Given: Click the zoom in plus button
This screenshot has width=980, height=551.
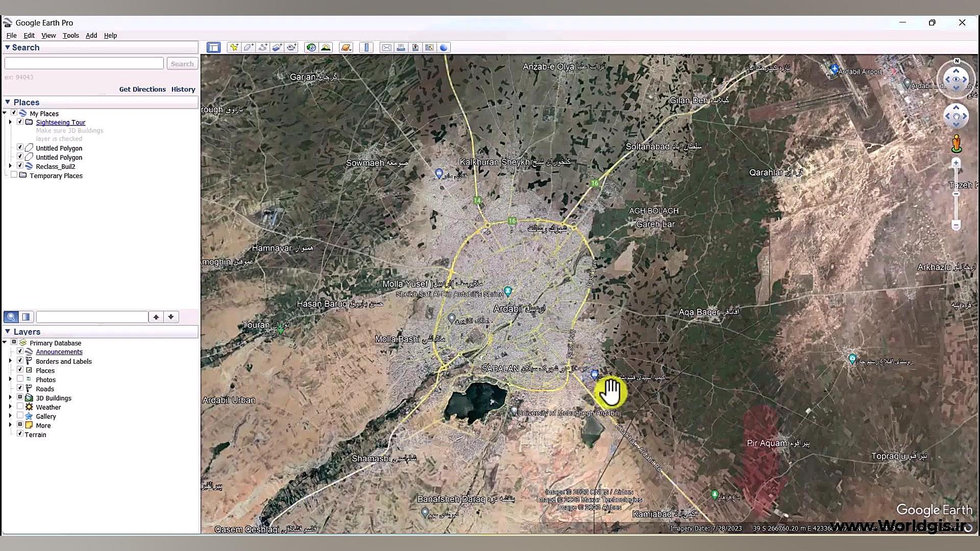Looking at the screenshot, I should (956, 163).
